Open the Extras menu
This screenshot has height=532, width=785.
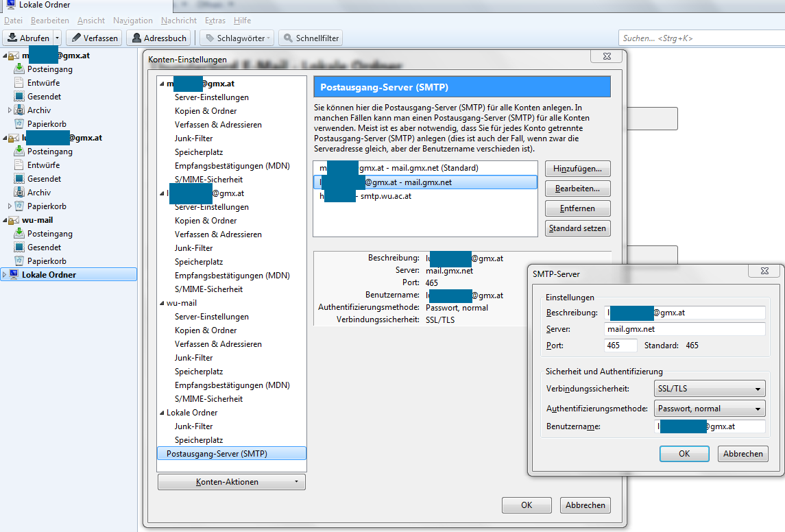point(215,21)
